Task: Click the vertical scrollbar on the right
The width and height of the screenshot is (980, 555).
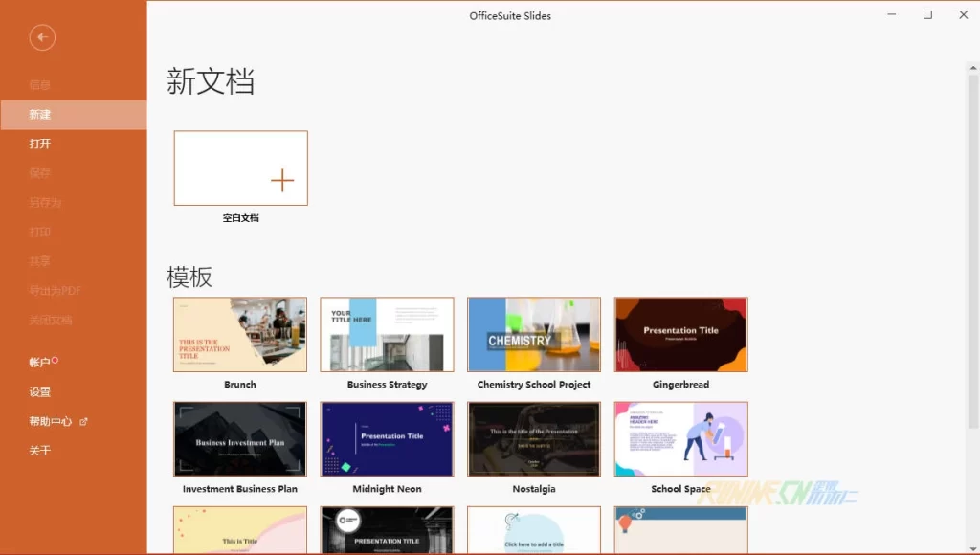Action: pos(973,239)
